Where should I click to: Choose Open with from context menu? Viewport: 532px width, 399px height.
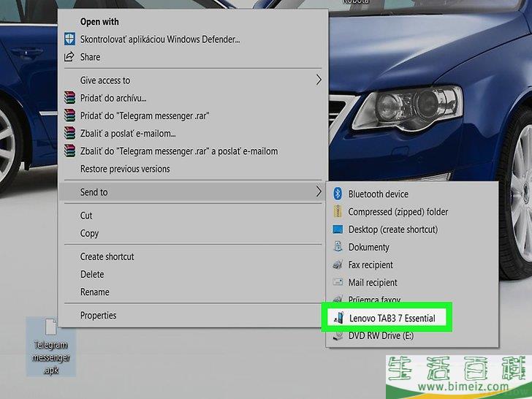[193, 21]
